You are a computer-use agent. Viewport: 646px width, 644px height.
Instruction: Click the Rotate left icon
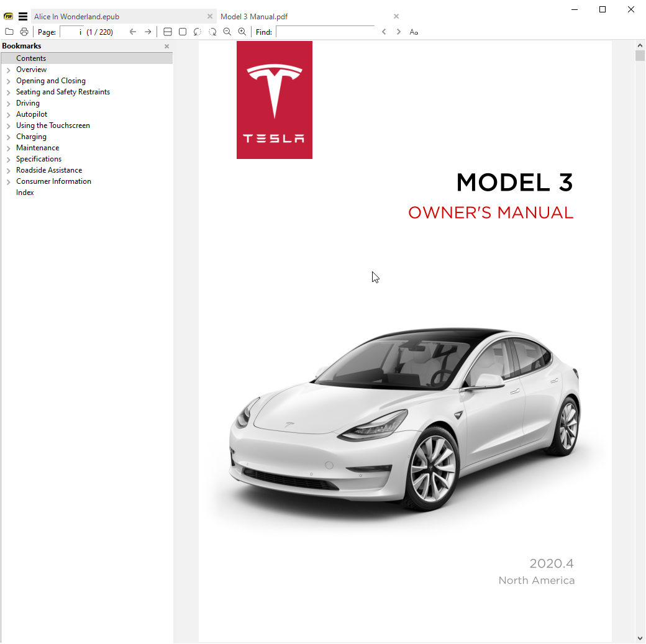pos(198,32)
